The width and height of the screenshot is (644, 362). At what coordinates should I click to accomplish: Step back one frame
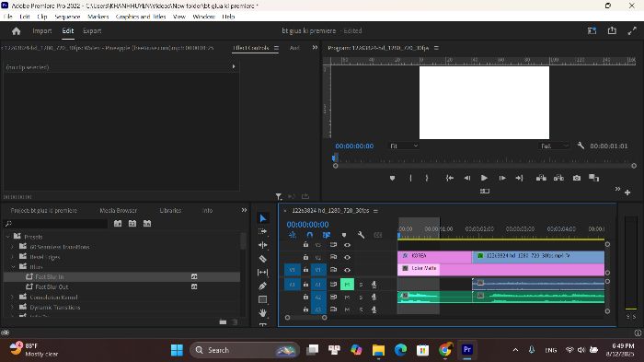467,178
